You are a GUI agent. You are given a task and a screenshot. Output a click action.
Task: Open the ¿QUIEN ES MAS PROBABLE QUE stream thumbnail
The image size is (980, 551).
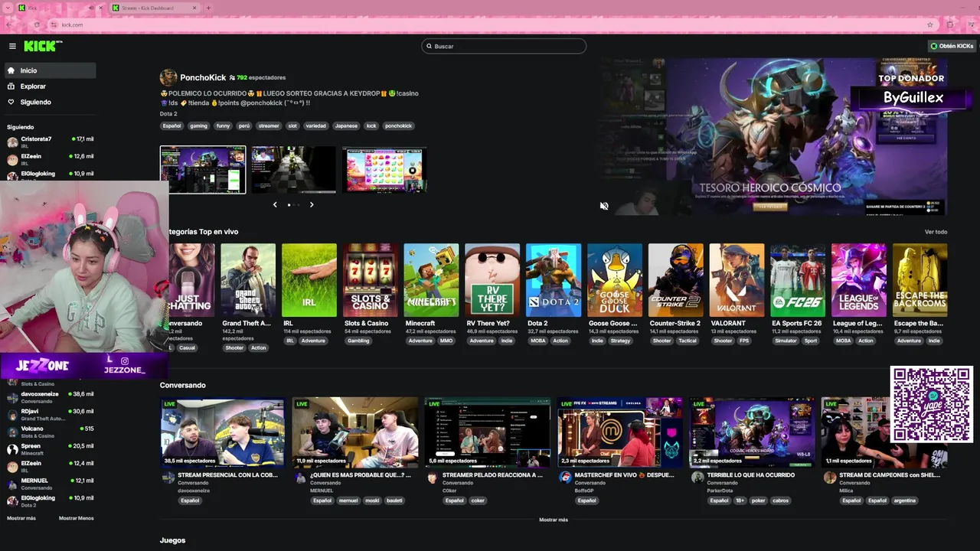pos(354,432)
